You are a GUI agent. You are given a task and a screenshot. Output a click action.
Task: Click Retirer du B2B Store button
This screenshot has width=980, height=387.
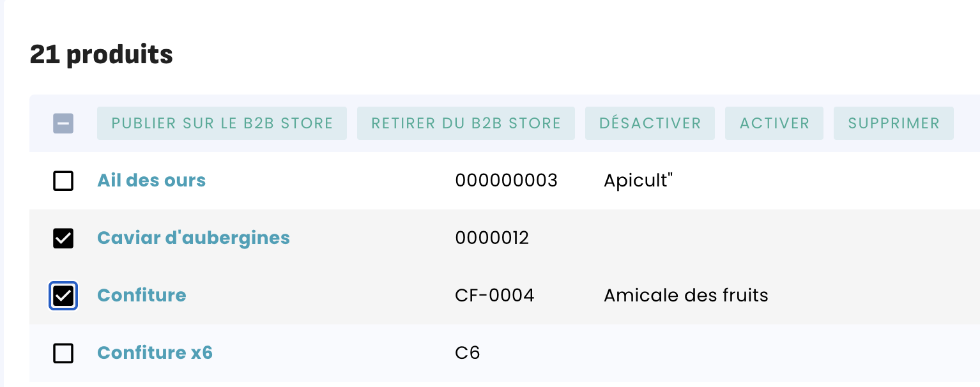466,123
